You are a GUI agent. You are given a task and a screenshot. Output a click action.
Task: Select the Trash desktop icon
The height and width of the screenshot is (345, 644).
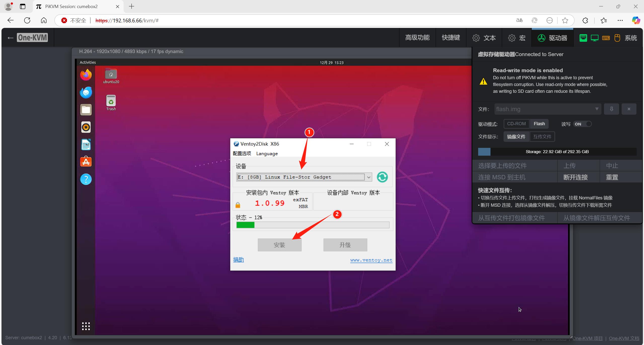click(x=111, y=103)
